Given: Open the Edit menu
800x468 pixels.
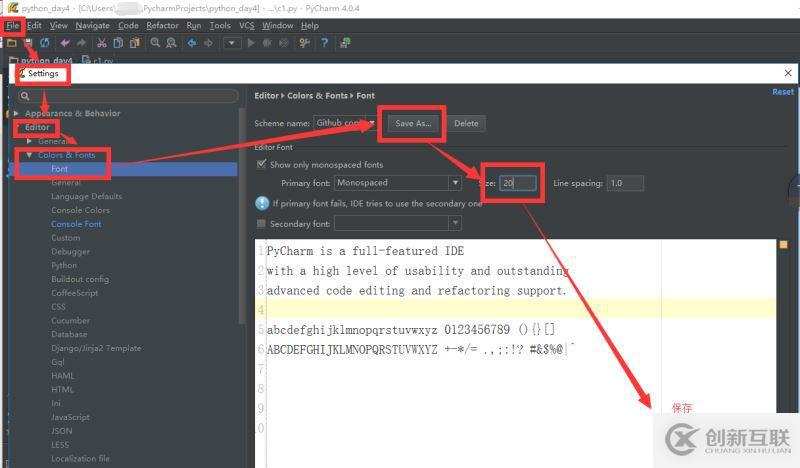Looking at the screenshot, I should point(34,26).
